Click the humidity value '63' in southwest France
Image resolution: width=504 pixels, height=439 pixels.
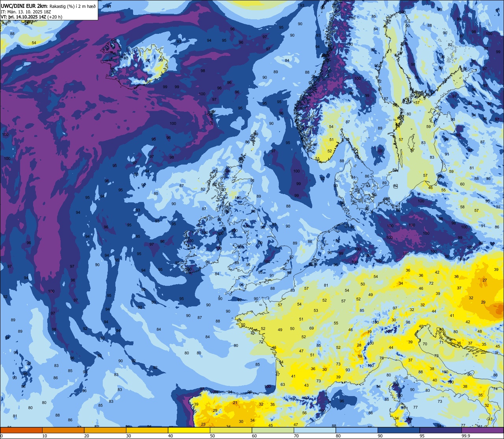pyautogui.click(x=283, y=385)
